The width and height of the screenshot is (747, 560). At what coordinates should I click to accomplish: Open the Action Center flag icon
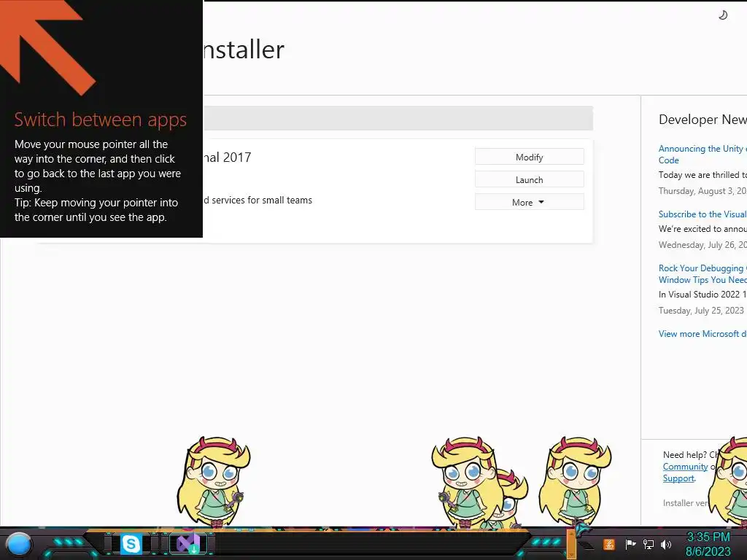click(x=631, y=544)
